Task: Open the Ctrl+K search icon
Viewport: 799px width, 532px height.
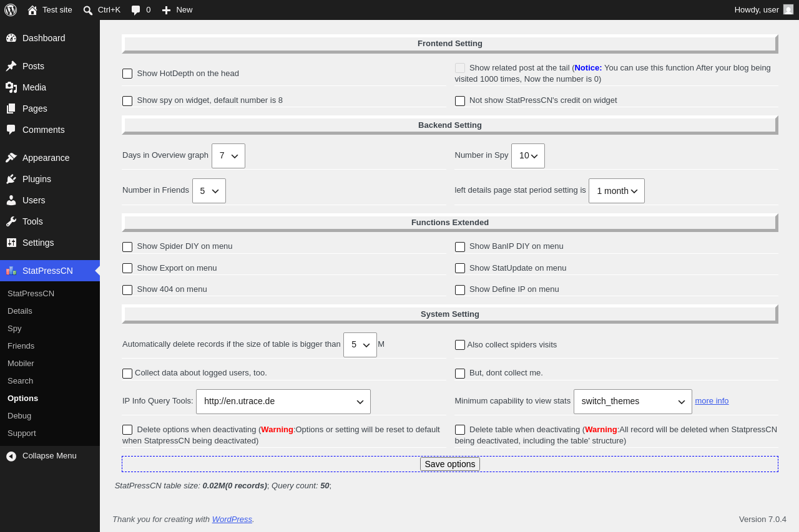Action: [x=88, y=10]
